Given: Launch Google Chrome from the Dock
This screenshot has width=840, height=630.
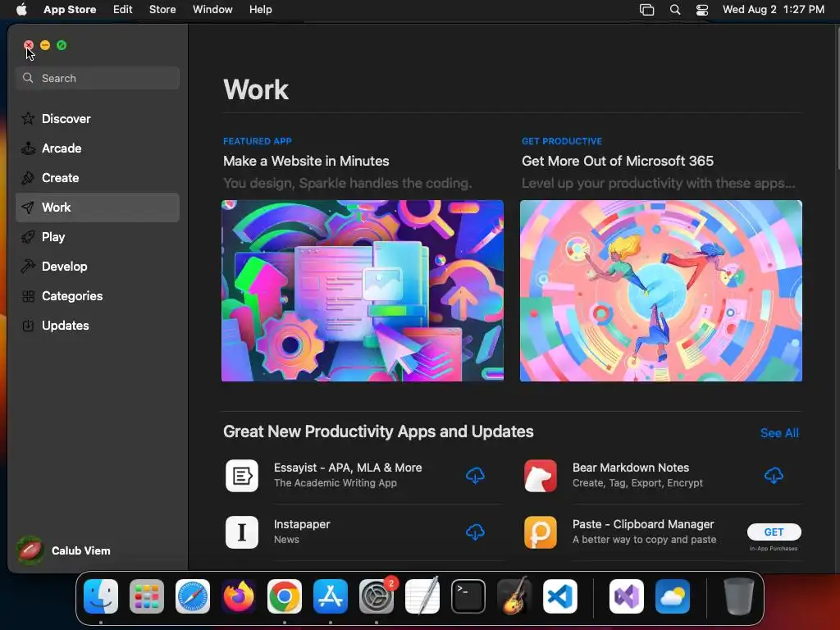Looking at the screenshot, I should (x=285, y=596).
